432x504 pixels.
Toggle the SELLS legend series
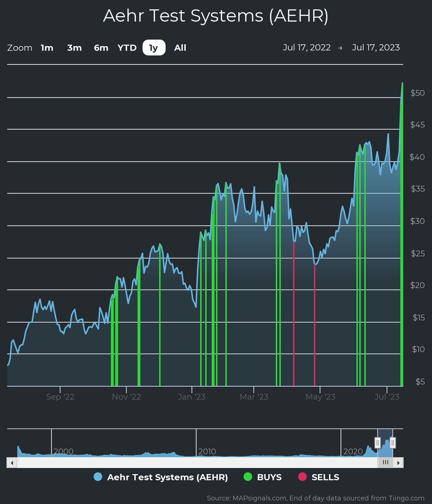(x=319, y=477)
